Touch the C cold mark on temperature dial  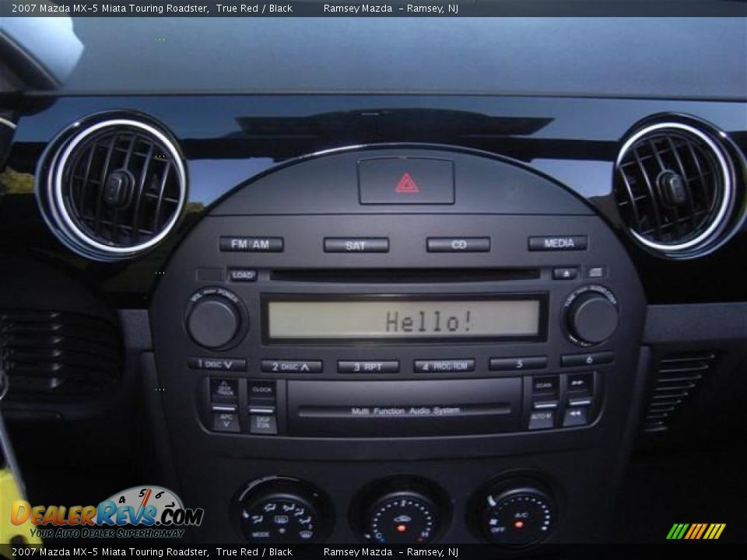379,535
